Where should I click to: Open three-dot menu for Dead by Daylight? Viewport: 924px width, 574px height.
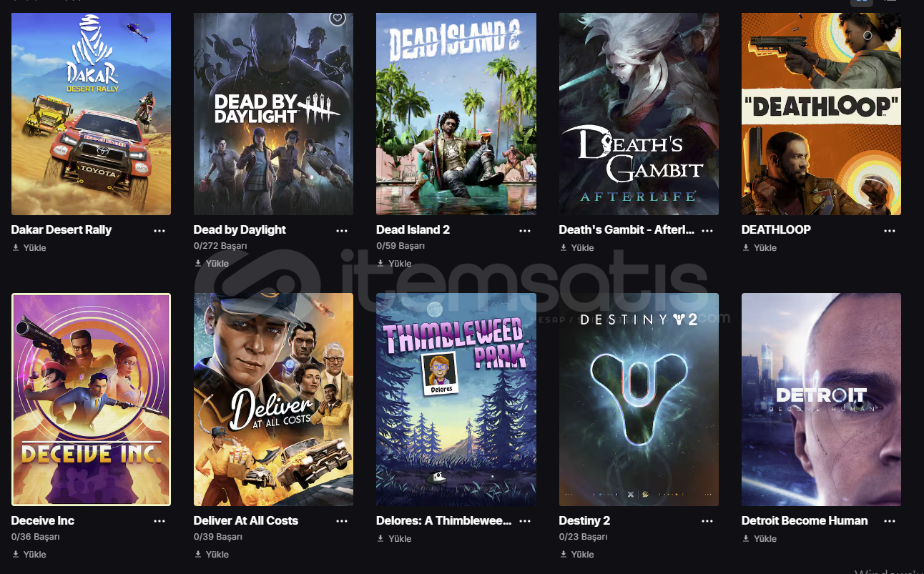(x=342, y=231)
